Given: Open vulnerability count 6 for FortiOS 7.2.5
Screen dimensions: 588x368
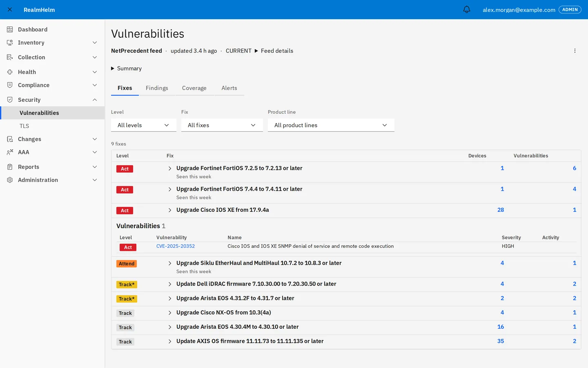Looking at the screenshot, I should point(575,168).
